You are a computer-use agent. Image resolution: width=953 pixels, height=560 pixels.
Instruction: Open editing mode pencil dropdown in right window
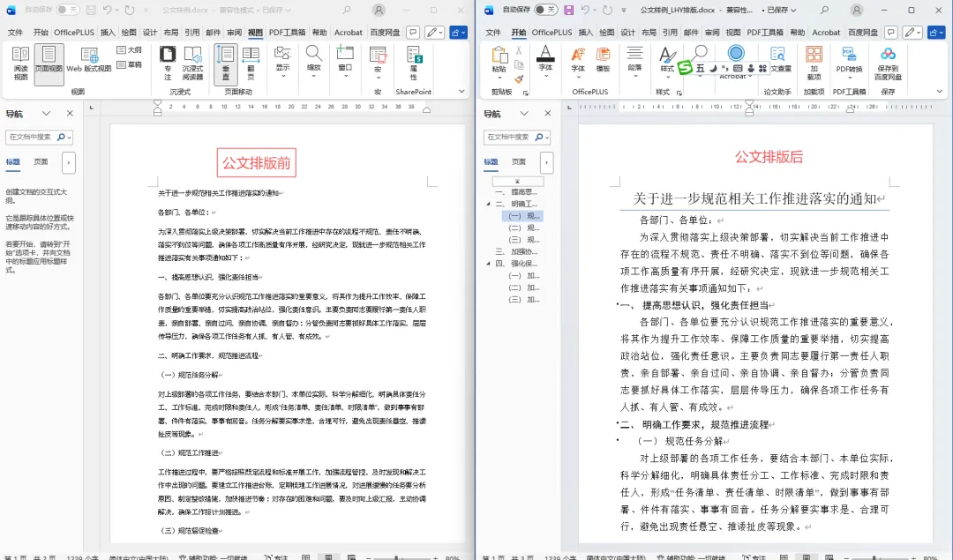(x=912, y=33)
